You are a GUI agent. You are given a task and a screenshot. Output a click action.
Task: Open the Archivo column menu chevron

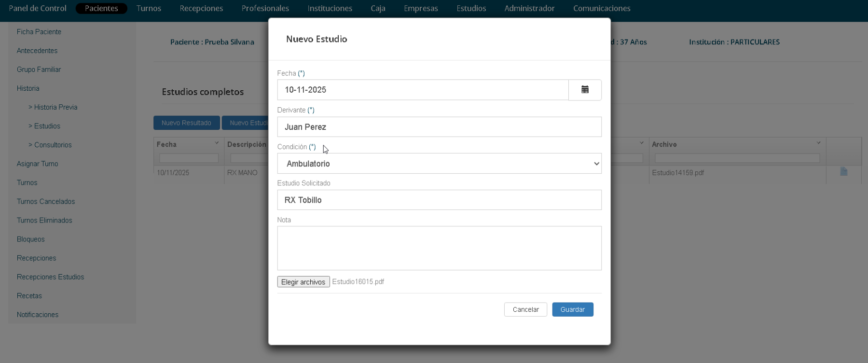coord(818,143)
